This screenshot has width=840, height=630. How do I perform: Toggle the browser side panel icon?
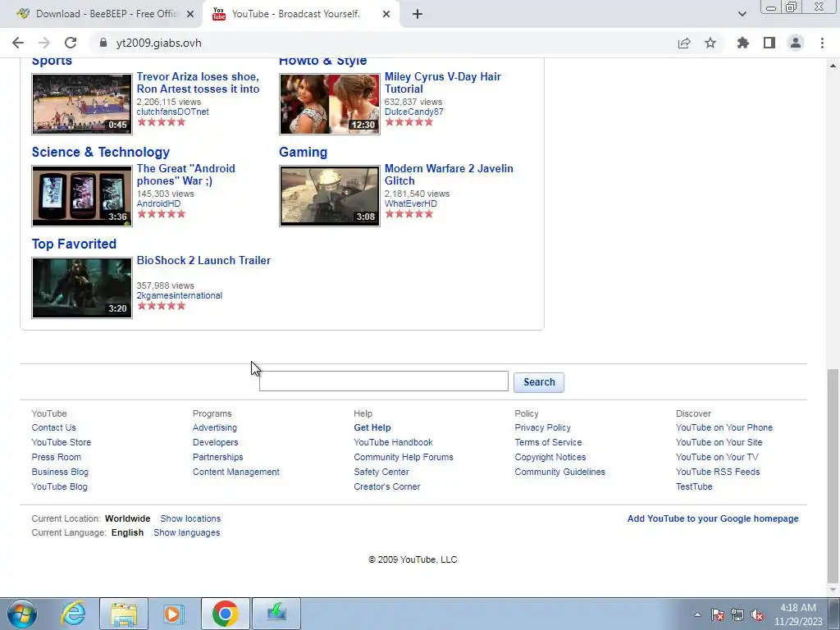[x=769, y=43]
